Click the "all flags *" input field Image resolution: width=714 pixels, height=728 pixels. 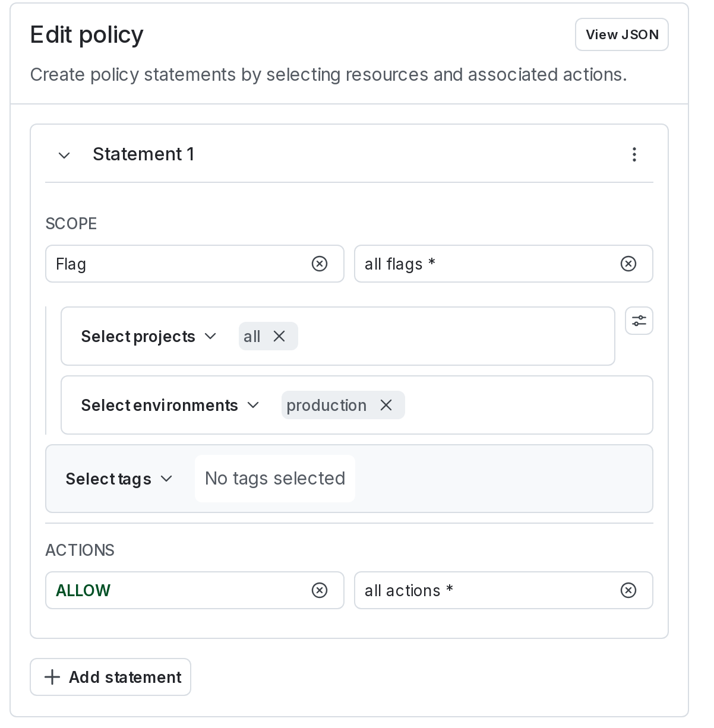(475, 264)
